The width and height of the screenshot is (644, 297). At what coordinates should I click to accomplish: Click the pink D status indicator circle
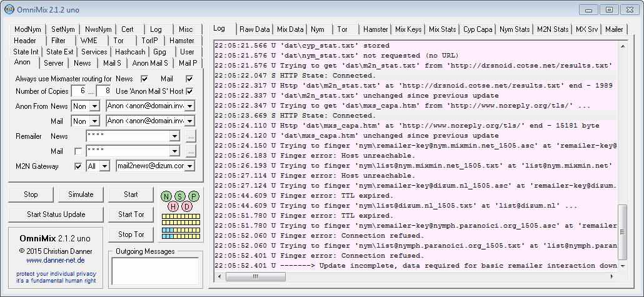187,206
